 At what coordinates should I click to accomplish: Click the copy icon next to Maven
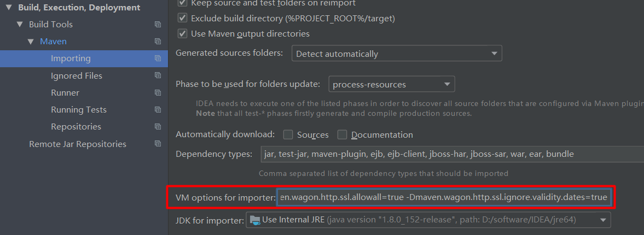pyautogui.click(x=158, y=42)
